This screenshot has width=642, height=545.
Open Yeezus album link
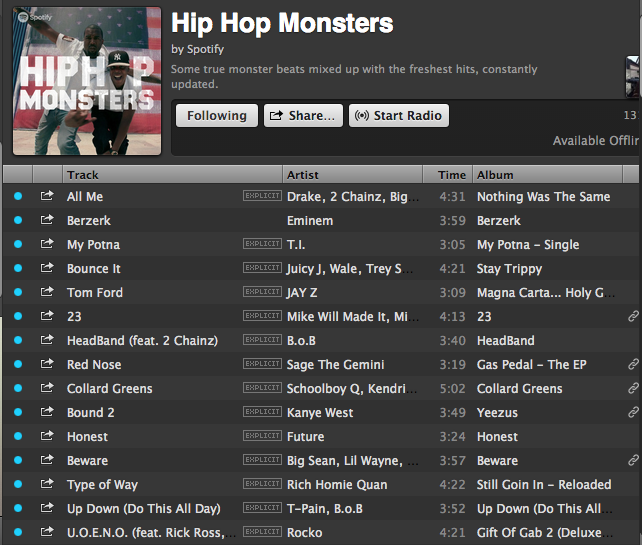point(497,413)
